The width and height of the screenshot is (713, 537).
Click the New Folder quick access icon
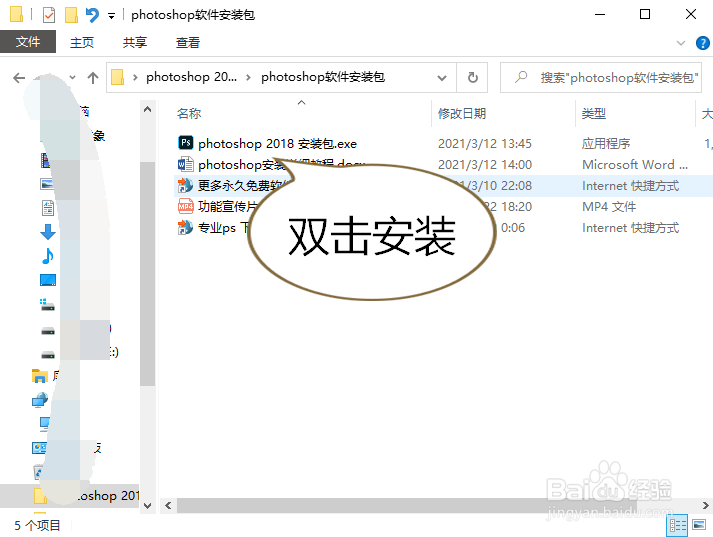[x=71, y=15]
